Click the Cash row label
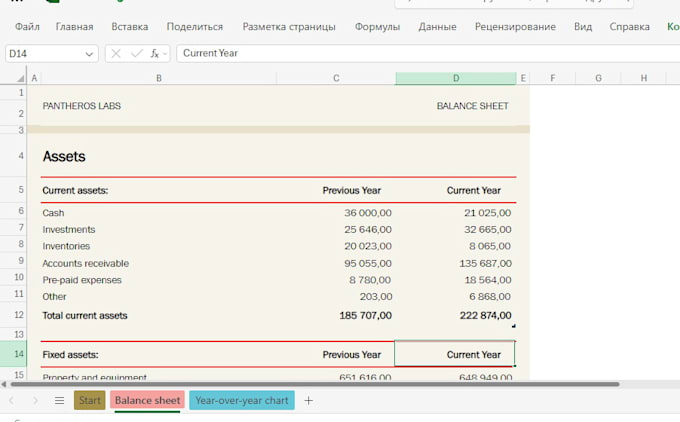Viewport: 680px width, 422px height. coord(53,213)
